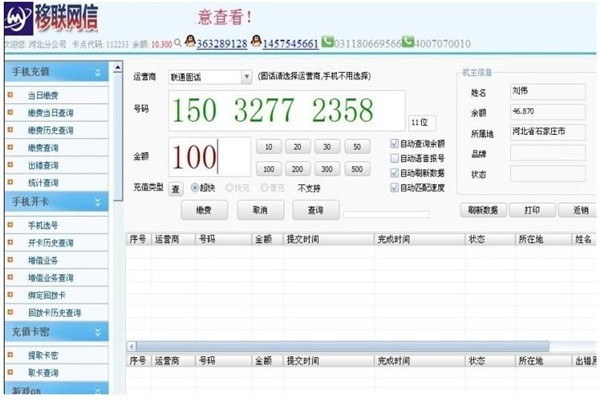The width and height of the screenshot is (600, 400).
Task: Collapse the 充值卡密 sidebar section
Action: click(x=98, y=332)
